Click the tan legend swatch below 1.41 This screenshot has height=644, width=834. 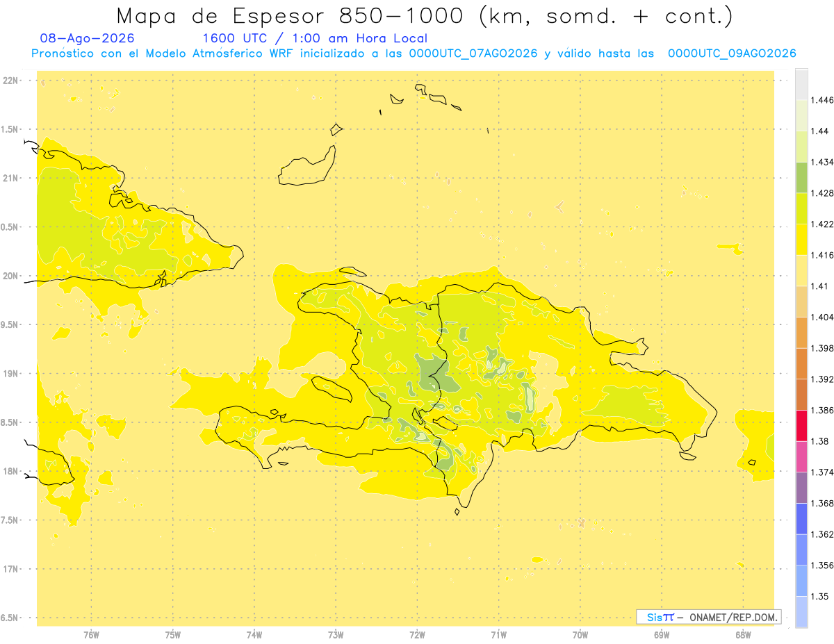(x=801, y=302)
